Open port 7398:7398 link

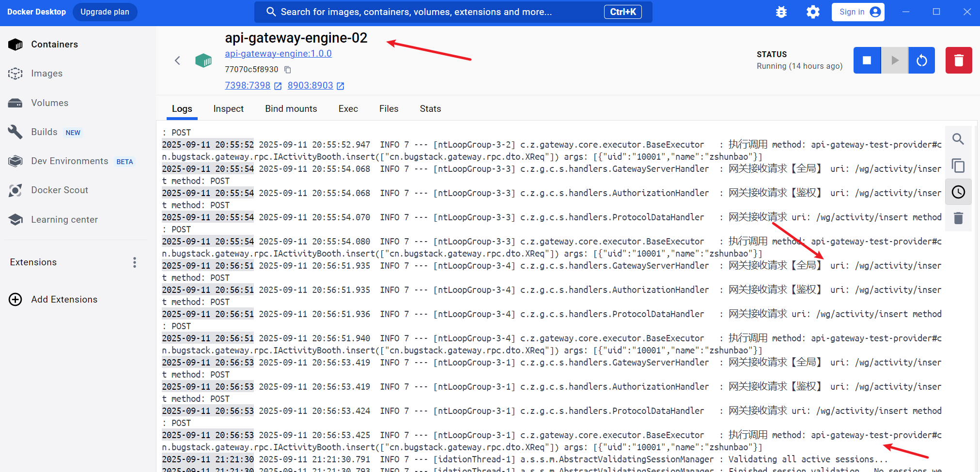(x=248, y=86)
